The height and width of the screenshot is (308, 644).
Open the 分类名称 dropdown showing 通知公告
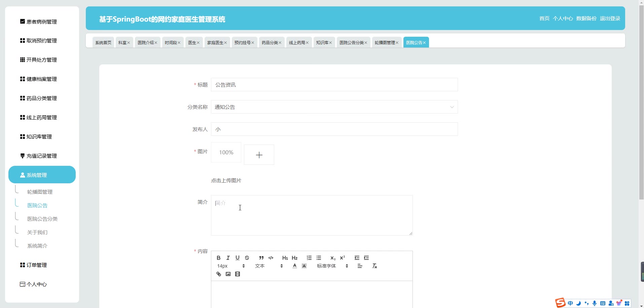(x=334, y=107)
